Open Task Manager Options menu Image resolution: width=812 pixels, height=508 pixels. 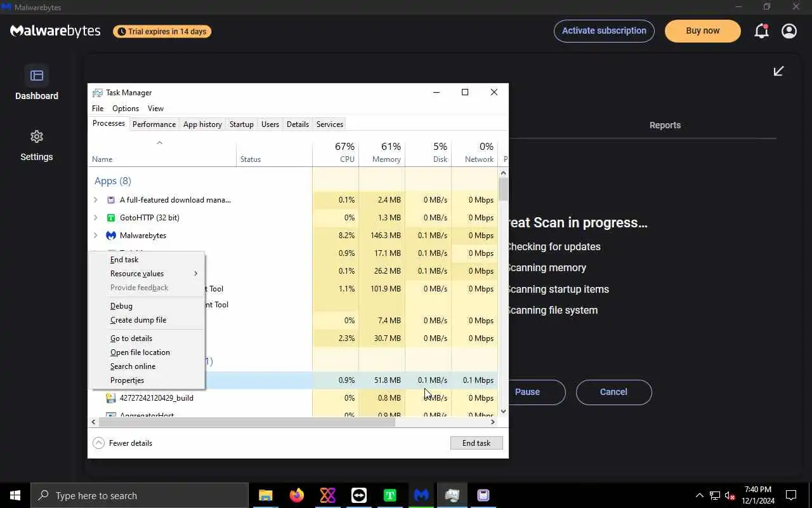[x=126, y=109]
